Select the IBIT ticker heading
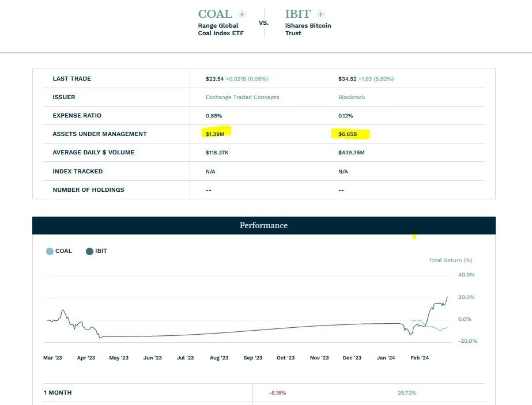The width and height of the screenshot is (532, 405). point(297,14)
